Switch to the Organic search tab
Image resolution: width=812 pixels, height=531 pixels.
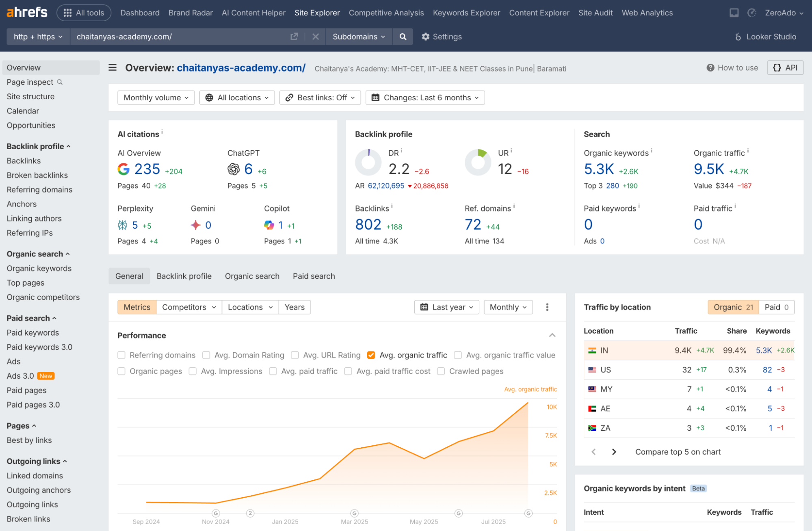[252, 276]
